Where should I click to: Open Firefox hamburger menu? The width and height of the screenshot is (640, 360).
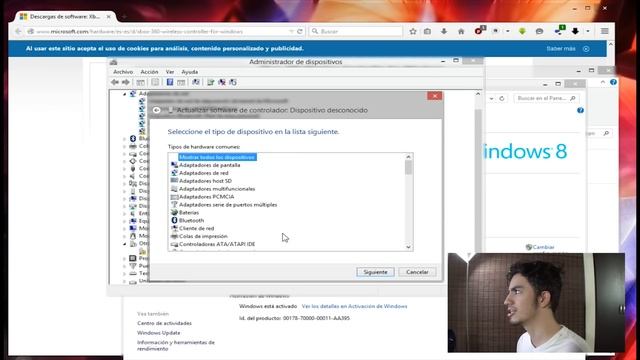click(x=604, y=31)
